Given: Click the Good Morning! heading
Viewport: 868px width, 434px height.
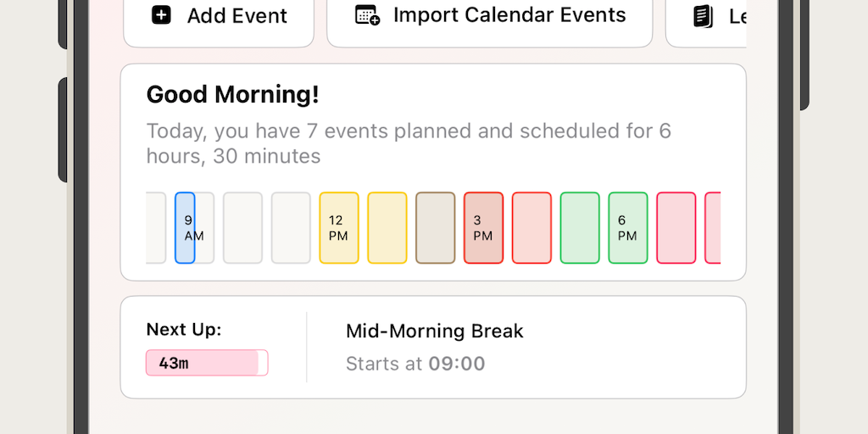Looking at the screenshot, I should pos(232,95).
